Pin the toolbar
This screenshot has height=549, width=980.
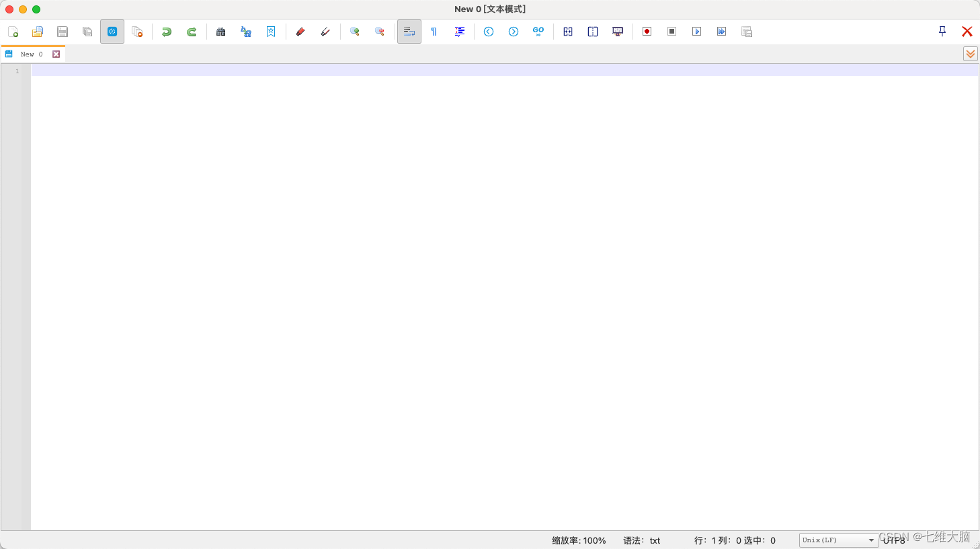[x=942, y=31]
